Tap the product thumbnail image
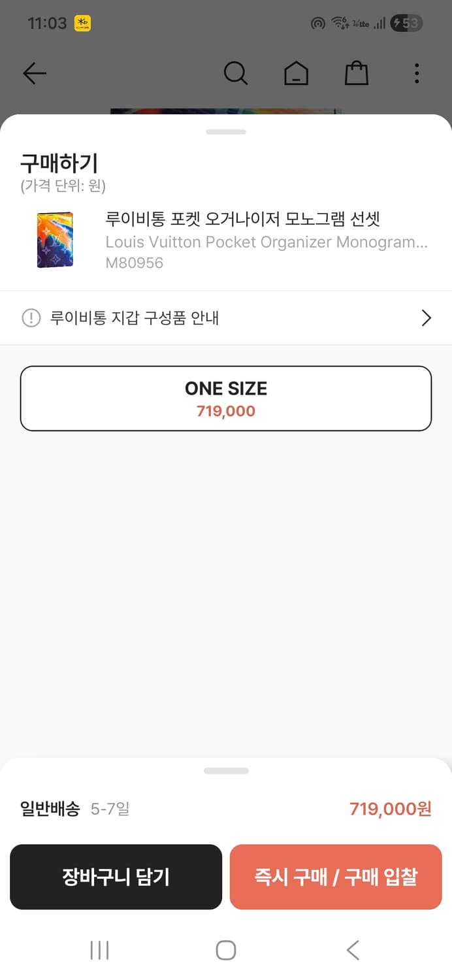452x980 pixels. click(x=56, y=240)
